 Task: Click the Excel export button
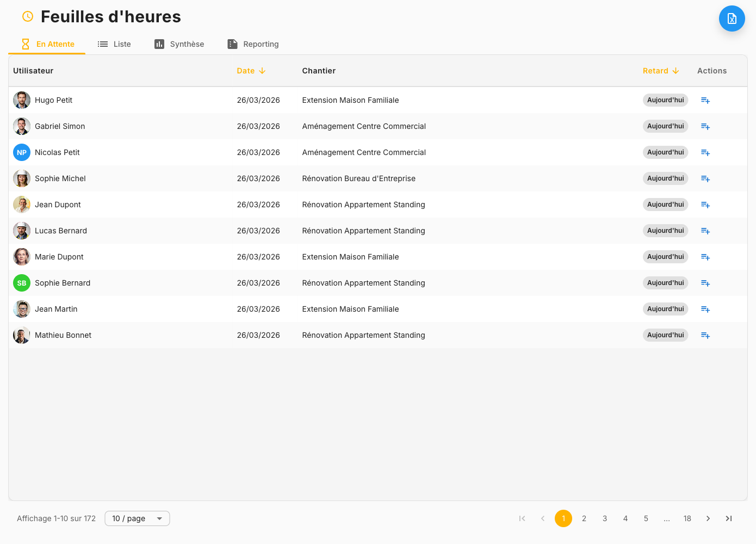(x=732, y=19)
